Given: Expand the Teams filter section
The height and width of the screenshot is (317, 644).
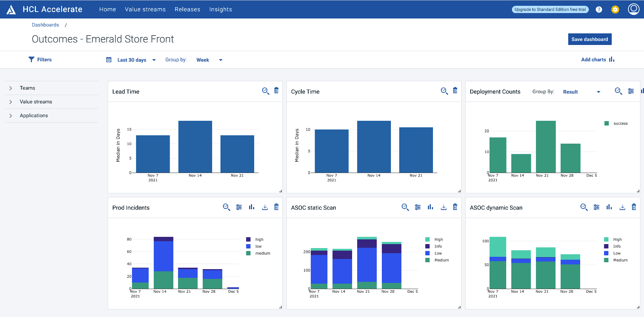Looking at the screenshot, I should pos(52,88).
